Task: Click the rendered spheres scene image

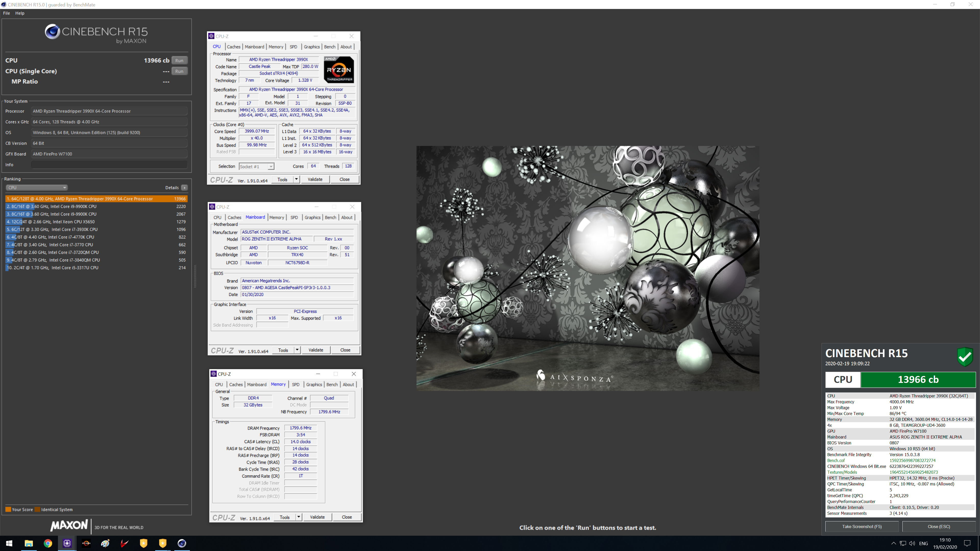Action: [x=588, y=268]
